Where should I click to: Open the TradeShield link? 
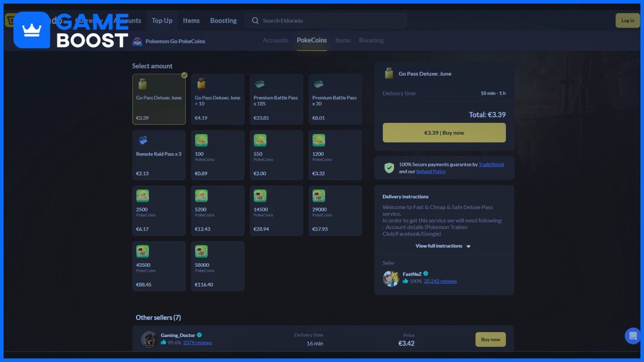point(491,164)
